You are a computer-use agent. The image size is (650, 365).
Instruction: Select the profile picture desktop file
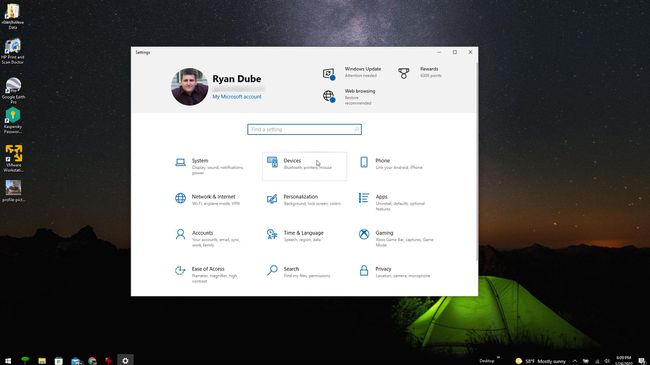pyautogui.click(x=13, y=190)
